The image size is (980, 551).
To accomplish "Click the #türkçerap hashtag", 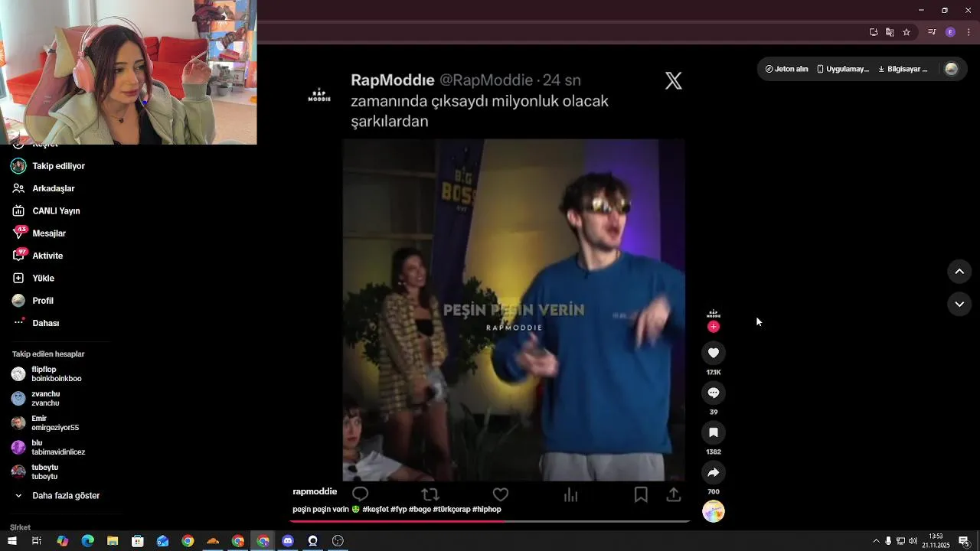I will tap(452, 510).
